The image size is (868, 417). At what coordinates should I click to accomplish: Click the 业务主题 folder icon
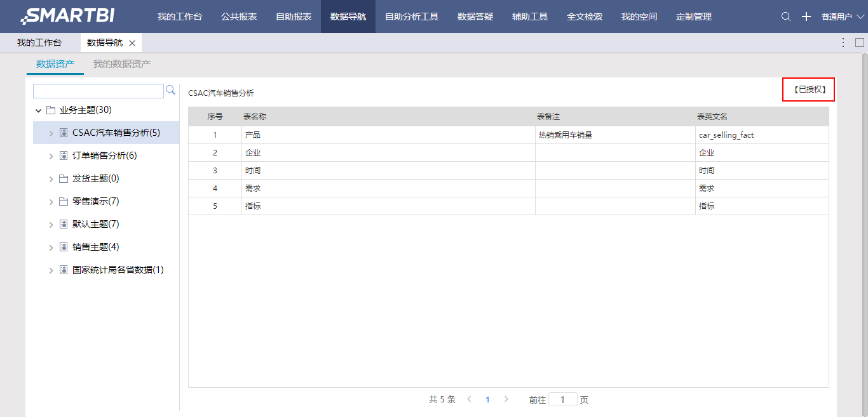pos(51,110)
